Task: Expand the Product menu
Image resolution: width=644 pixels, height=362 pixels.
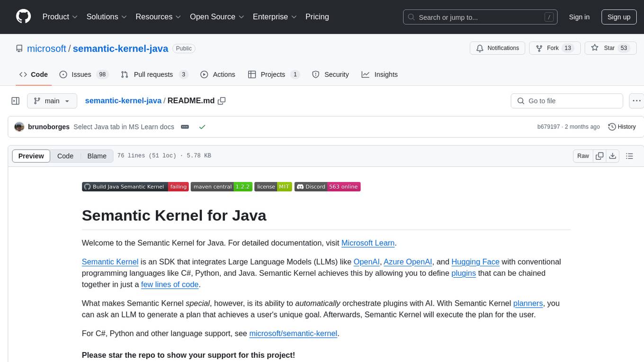Action: [x=60, y=17]
